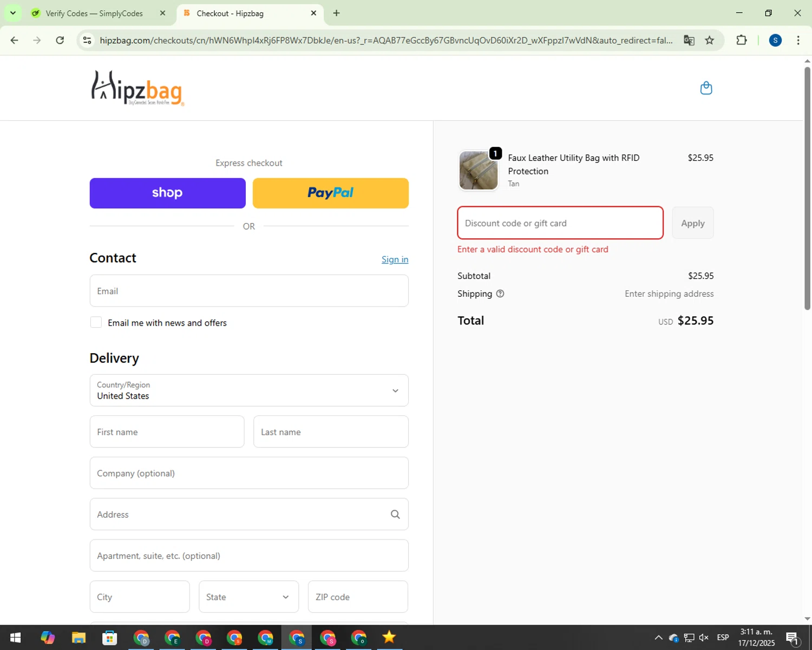Click the network tray icon
The width and height of the screenshot is (812, 650).
(689, 638)
